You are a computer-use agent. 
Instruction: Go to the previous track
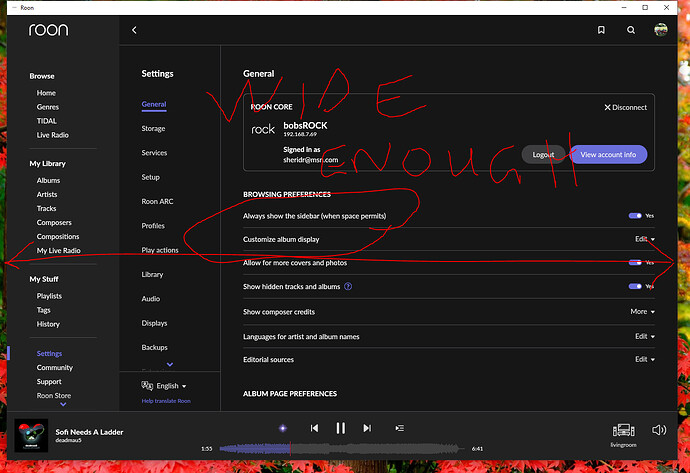click(x=314, y=428)
